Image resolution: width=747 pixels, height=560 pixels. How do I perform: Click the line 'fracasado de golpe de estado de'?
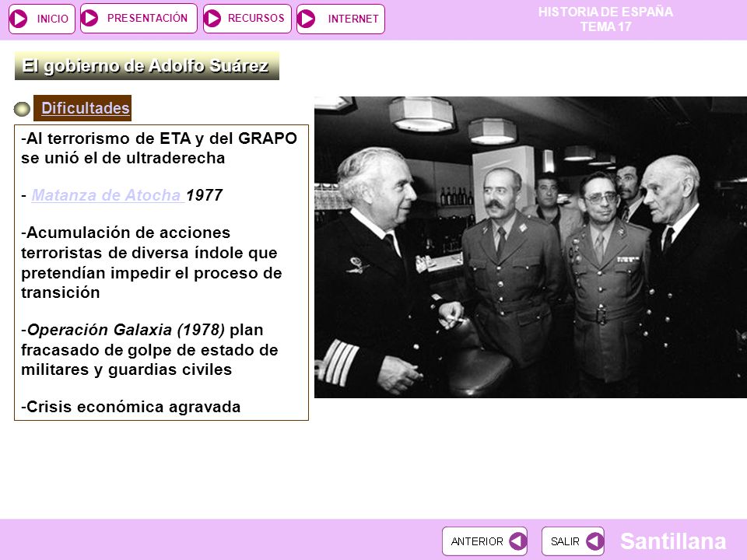coord(149,350)
